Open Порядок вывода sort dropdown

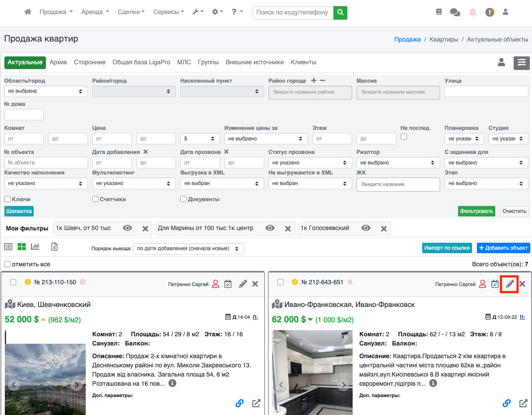click(188, 248)
